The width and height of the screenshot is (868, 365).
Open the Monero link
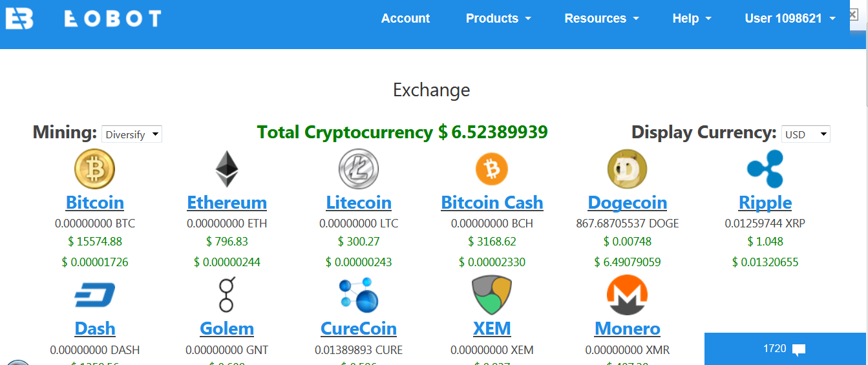[627, 329]
